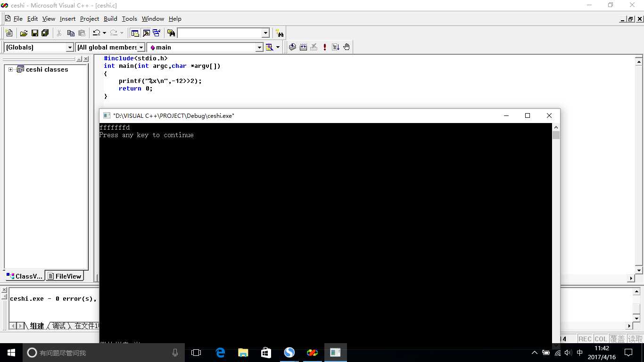Close the workspace panel with X

86,59
